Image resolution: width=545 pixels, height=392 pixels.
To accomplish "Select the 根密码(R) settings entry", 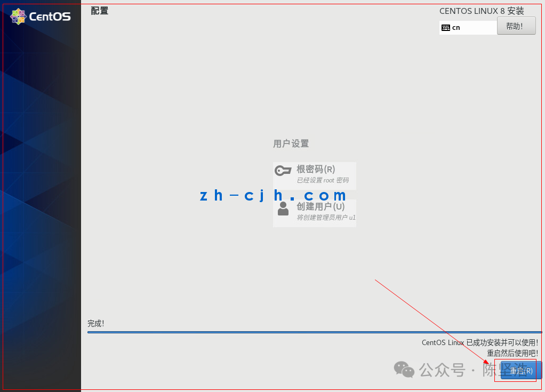I will [315, 176].
